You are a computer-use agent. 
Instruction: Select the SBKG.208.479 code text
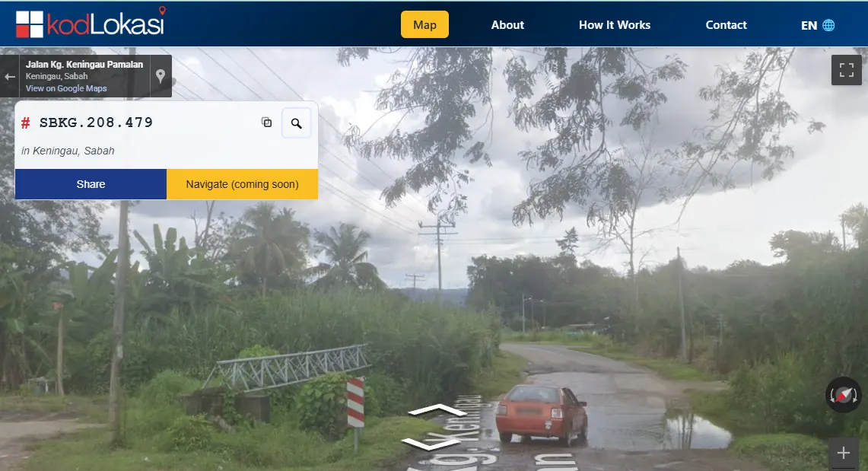click(x=97, y=123)
